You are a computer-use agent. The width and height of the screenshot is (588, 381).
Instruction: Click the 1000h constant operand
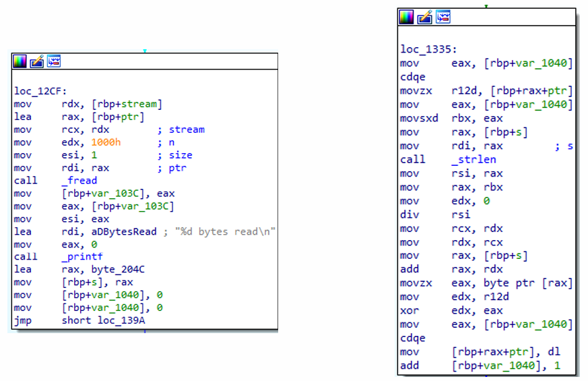[x=106, y=142]
